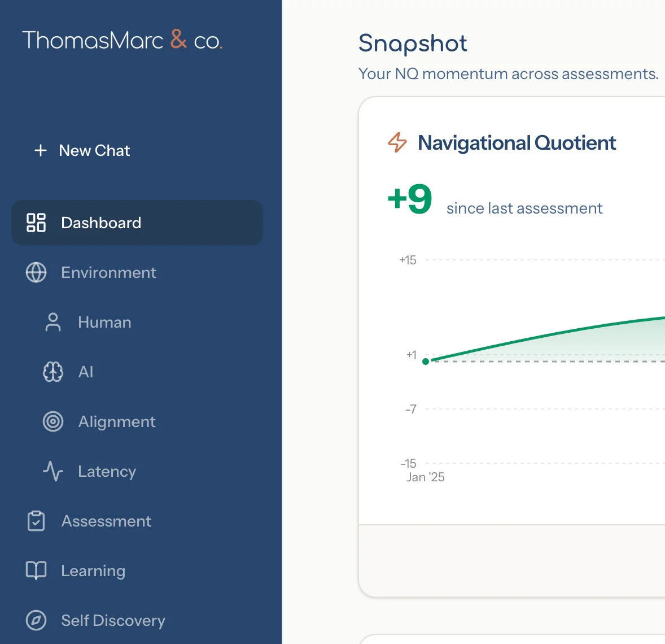The height and width of the screenshot is (644, 665).
Task: Click the plus icon next to New Chat
Action: [x=40, y=150]
